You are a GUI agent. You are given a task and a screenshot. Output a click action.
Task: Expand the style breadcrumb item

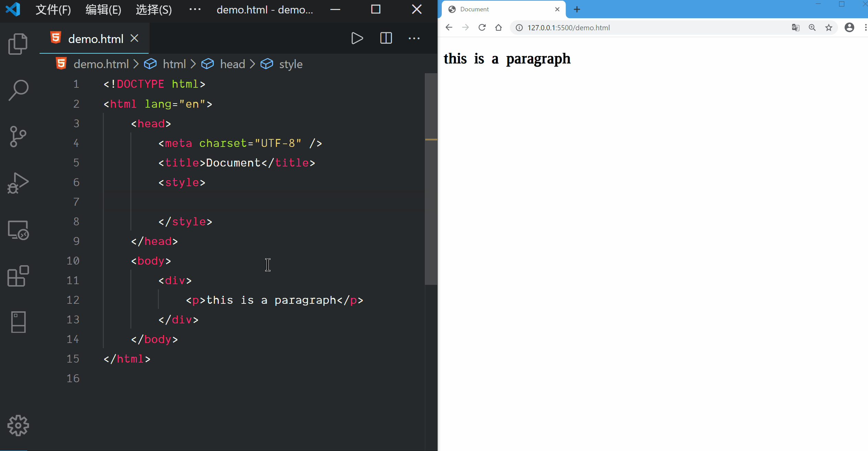(291, 64)
